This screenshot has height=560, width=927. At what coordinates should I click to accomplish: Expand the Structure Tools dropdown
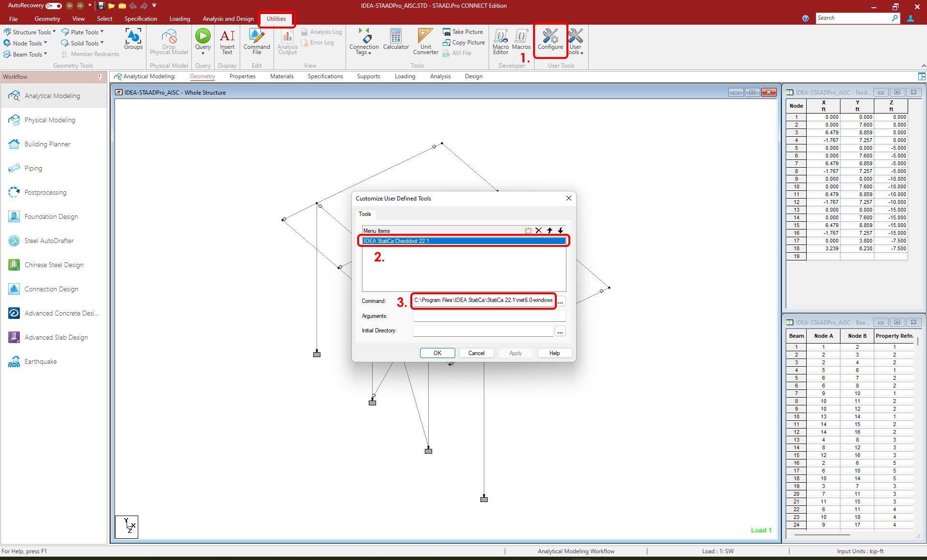tap(53, 32)
